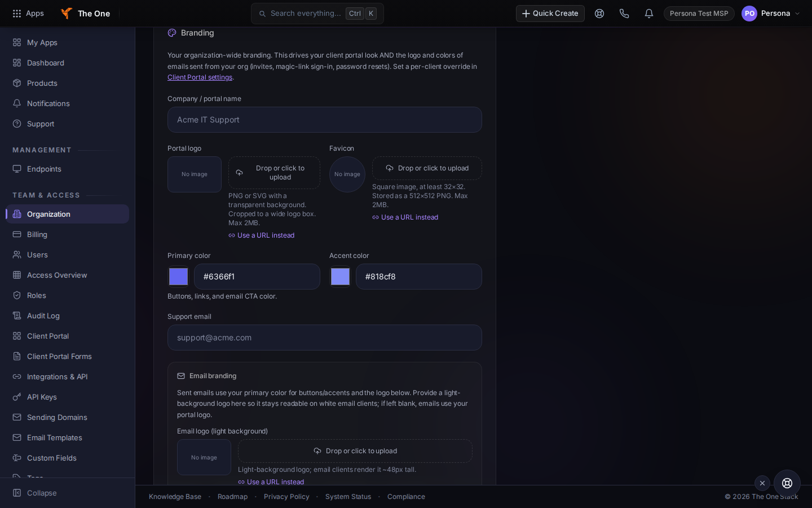Click the Branding palette icon
The image size is (812, 508).
tap(172, 33)
